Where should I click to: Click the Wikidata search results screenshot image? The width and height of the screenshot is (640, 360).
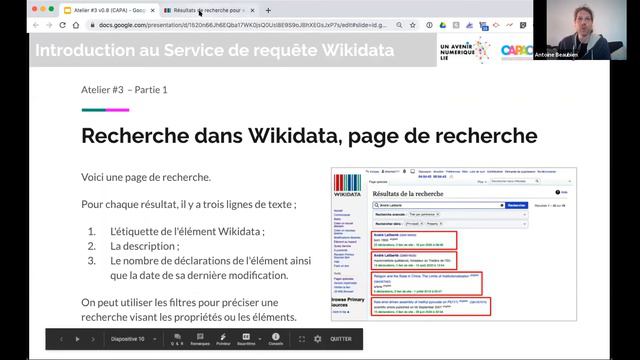[x=454, y=244]
